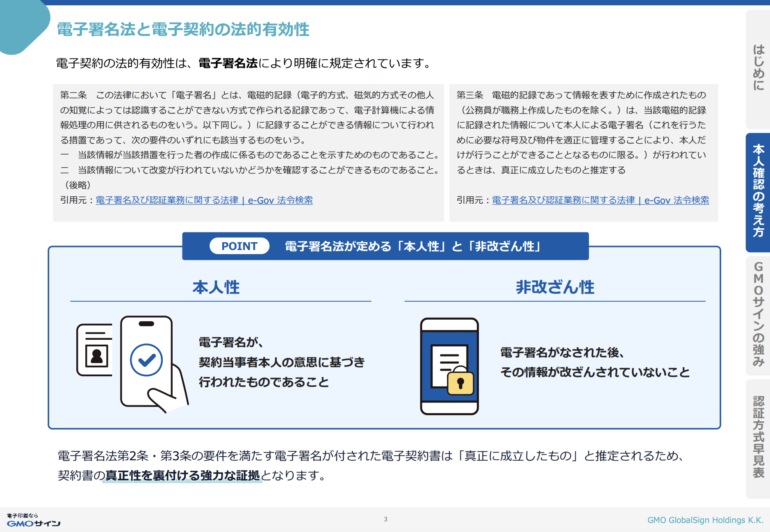Click the POINT badge
Viewport: 770px width, 532px height.
(239, 246)
